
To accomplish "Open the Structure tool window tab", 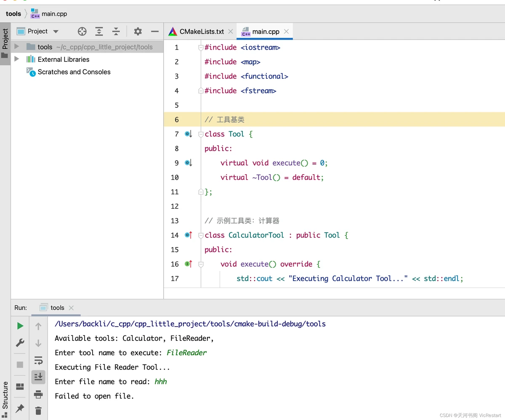I will (5, 395).
